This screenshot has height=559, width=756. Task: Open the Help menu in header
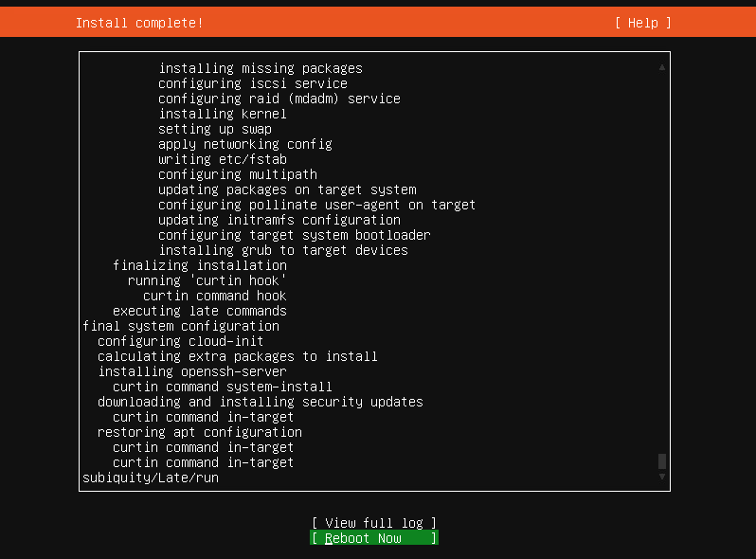642,23
